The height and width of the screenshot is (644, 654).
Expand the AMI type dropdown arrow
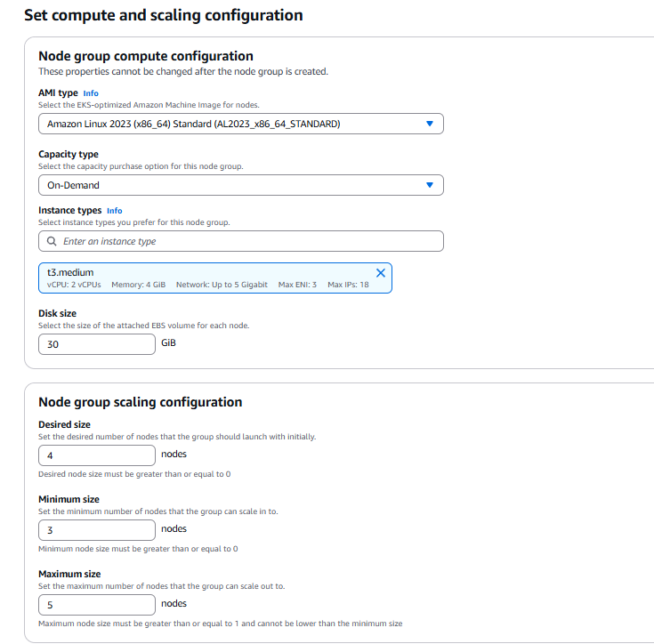(429, 124)
